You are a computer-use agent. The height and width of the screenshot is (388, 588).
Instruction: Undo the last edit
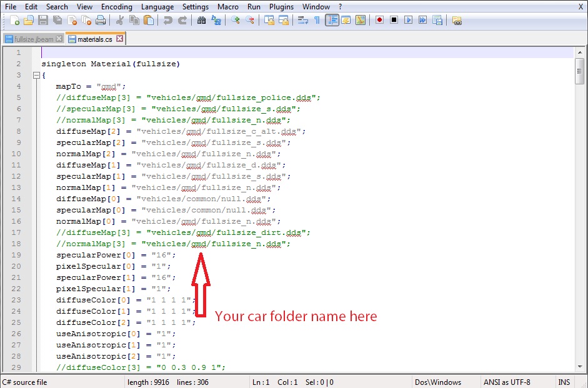click(168, 20)
